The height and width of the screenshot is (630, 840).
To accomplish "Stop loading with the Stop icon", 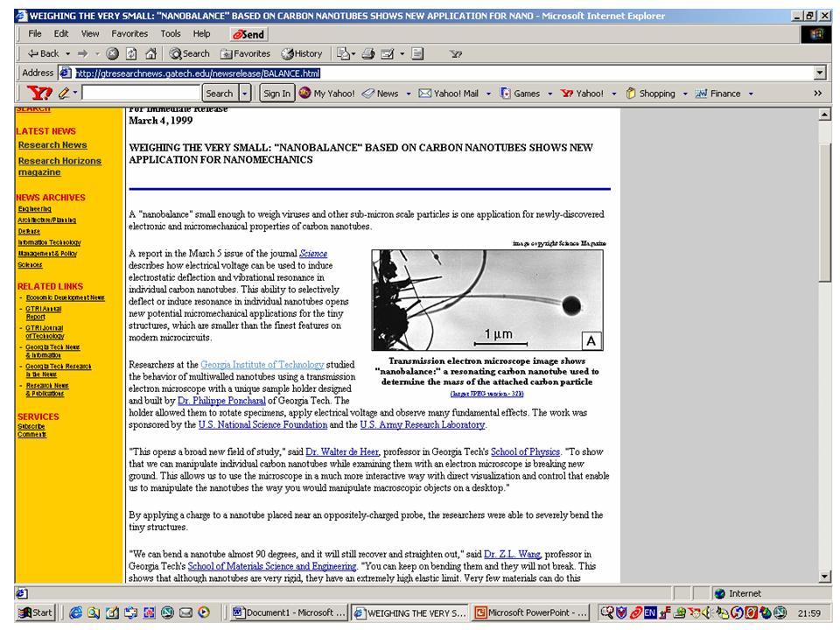I will point(113,53).
